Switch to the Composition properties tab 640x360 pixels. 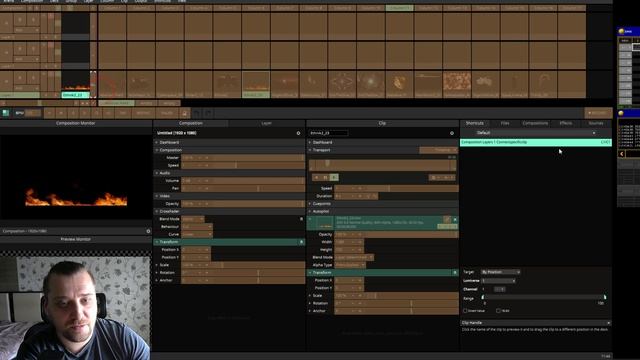tap(191, 123)
